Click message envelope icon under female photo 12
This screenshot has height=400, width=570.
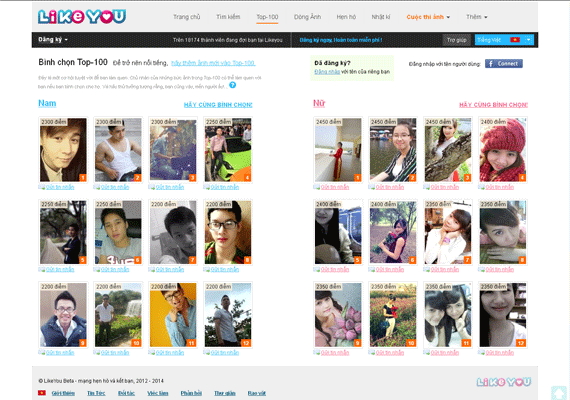(481, 352)
